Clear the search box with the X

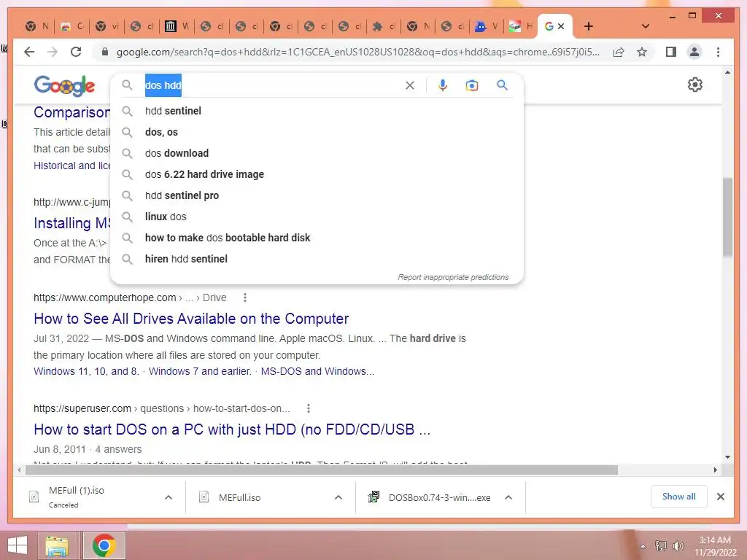coord(410,85)
